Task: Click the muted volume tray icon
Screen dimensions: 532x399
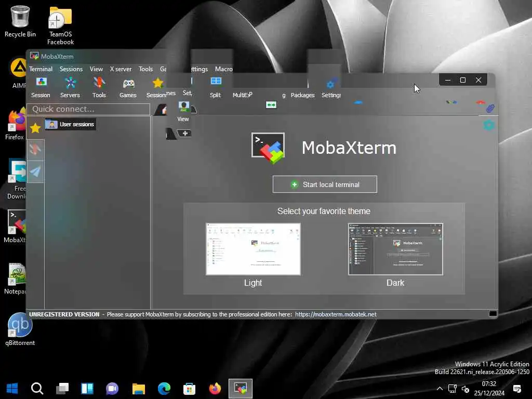Action: tap(465, 389)
